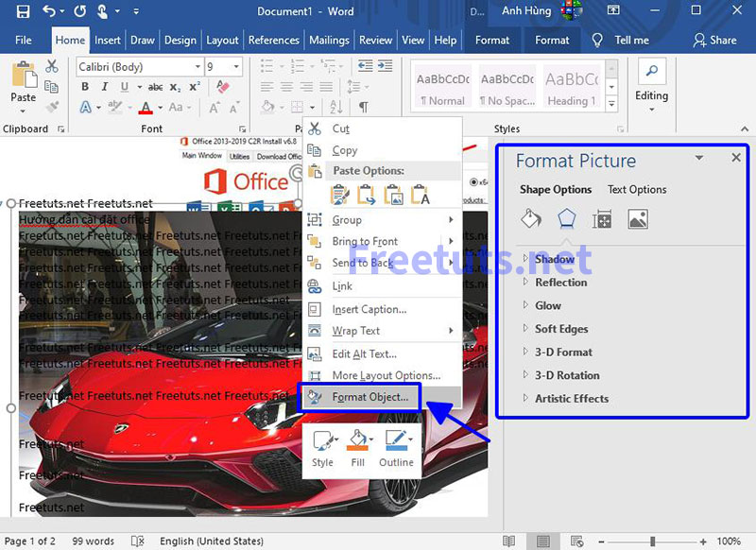Toggle bold formatting
This screenshot has width=756, height=550.
point(84,86)
